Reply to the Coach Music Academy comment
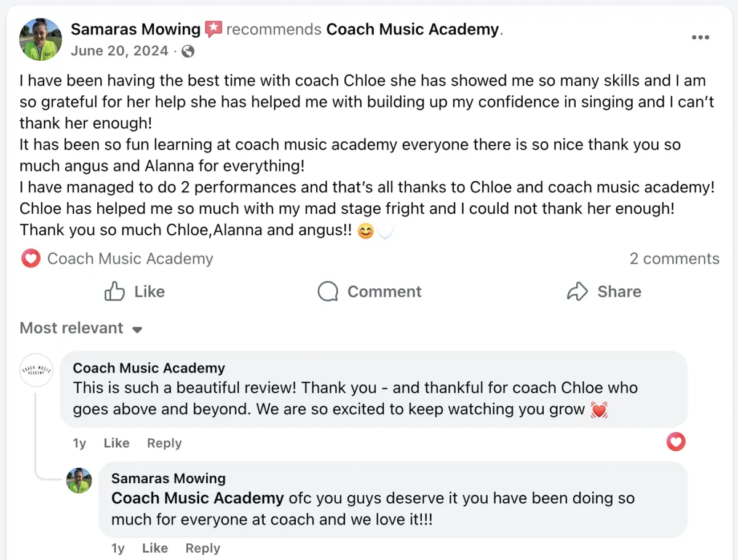 (164, 443)
